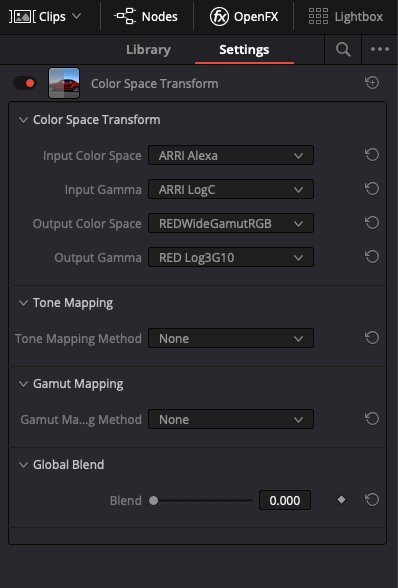Disable the Color Space Transform effect toggle
Image resolution: width=398 pixels, height=588 pixels.
[25, 83]
